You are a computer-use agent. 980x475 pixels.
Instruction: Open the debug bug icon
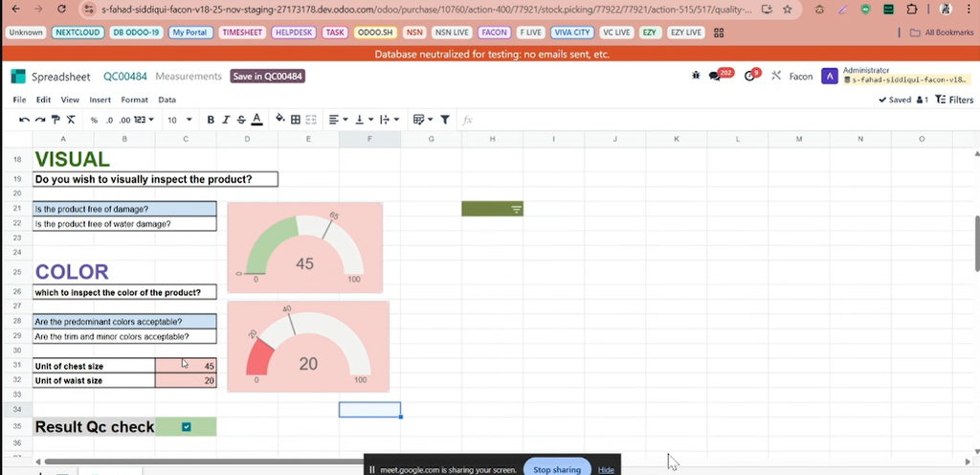point(695,76)
